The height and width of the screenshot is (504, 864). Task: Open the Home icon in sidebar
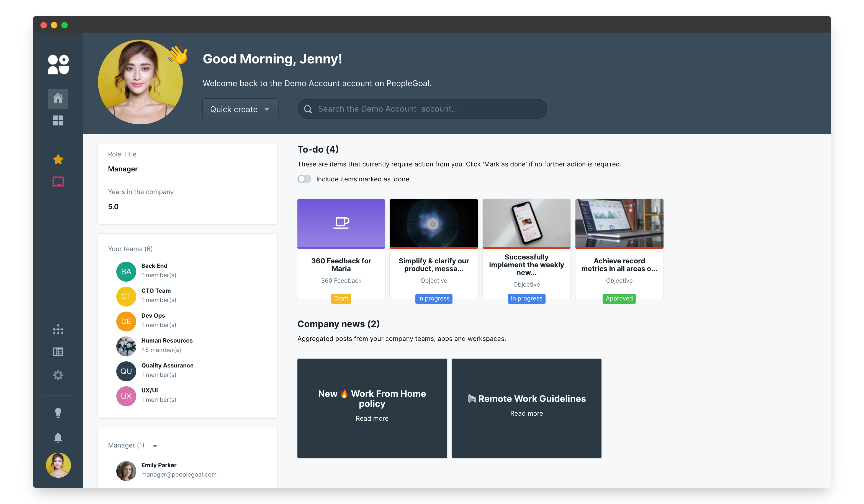58,98
